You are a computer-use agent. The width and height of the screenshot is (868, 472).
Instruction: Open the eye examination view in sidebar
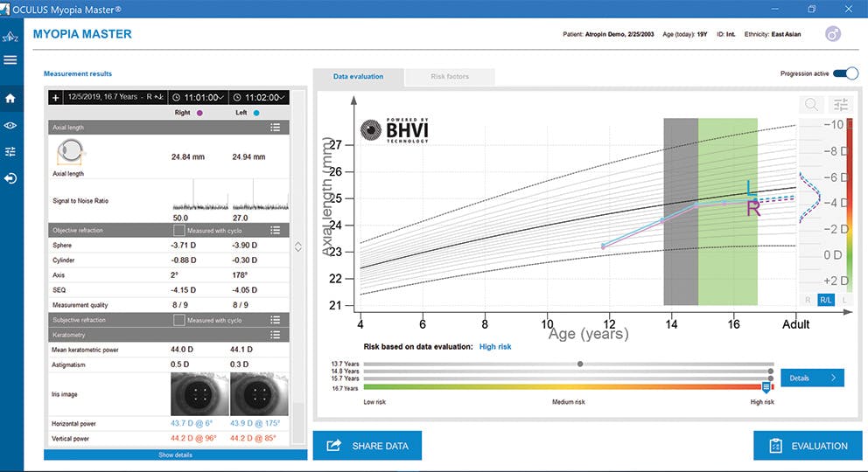[x=10, y=125]
